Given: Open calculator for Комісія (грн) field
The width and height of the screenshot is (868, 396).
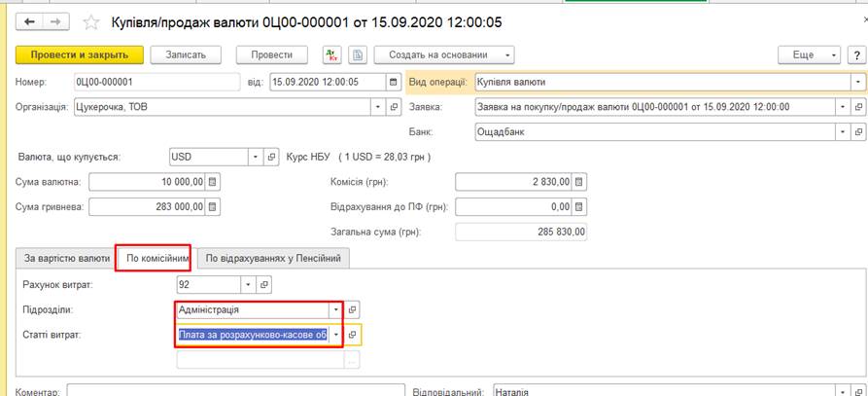Looking at the screenshot, I should click(579, 182).
